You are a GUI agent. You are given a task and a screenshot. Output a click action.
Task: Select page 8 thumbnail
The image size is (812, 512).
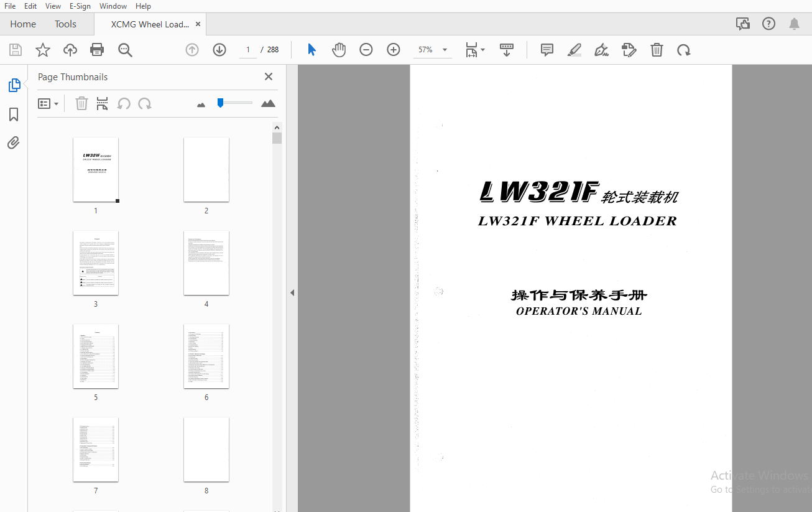(x=206, y=450)
